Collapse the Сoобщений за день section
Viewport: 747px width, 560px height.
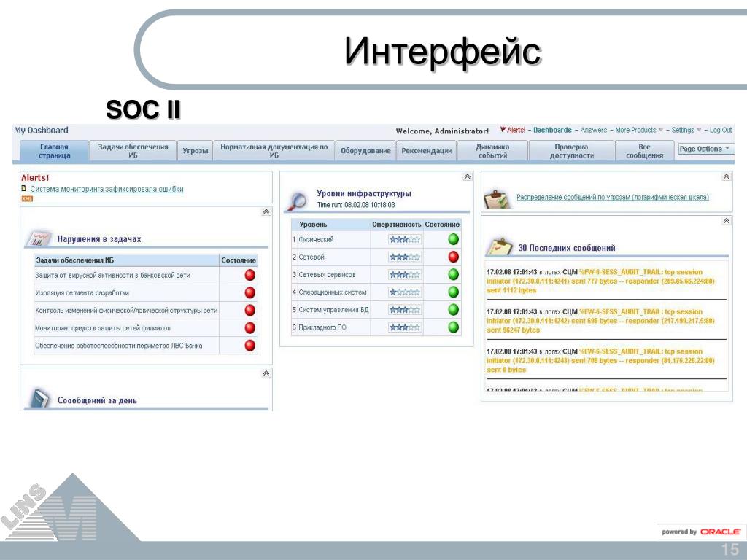266,374
